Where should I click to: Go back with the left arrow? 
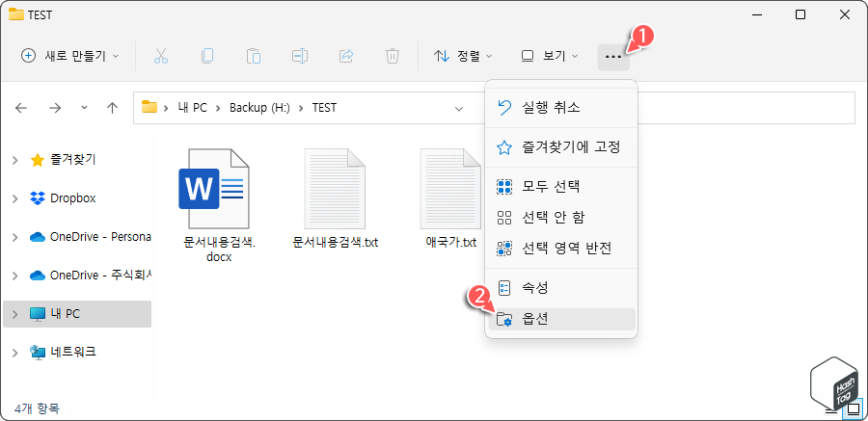pos(21,108)
